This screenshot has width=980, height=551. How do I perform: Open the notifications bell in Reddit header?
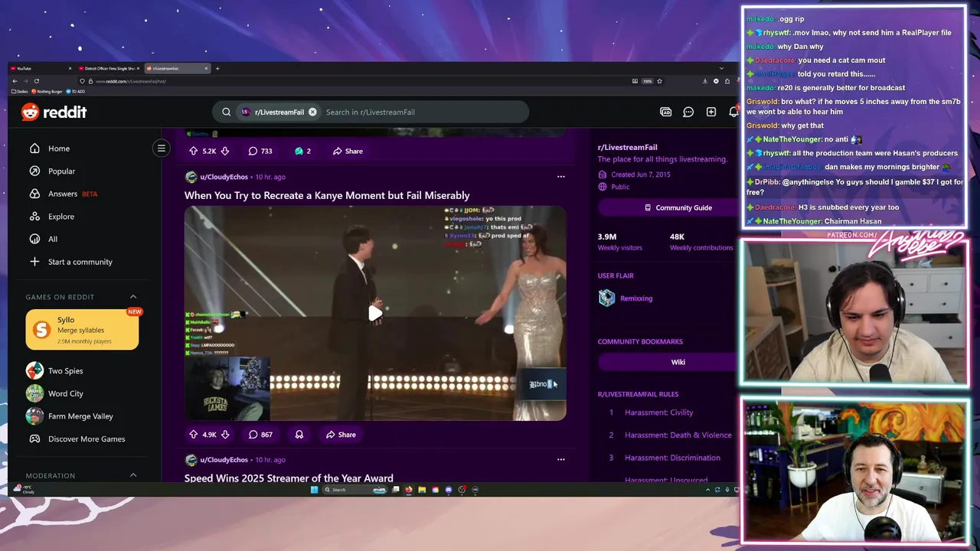coord(733,112)
